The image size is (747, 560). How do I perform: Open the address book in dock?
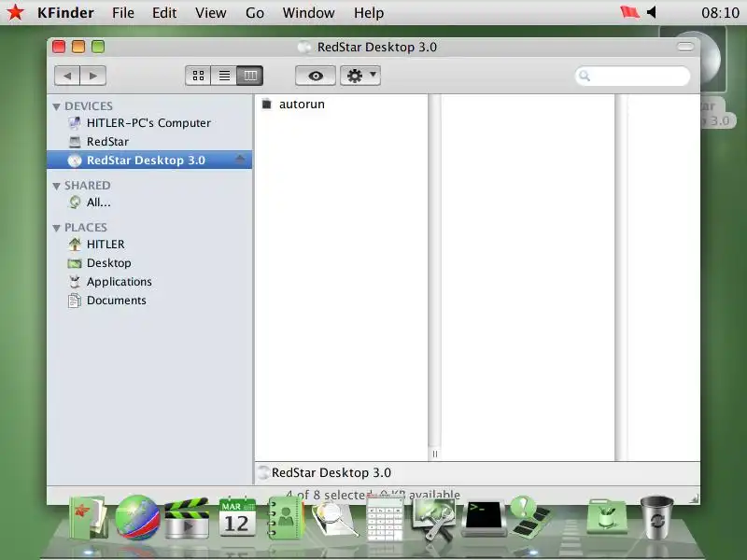click(285, 518)
